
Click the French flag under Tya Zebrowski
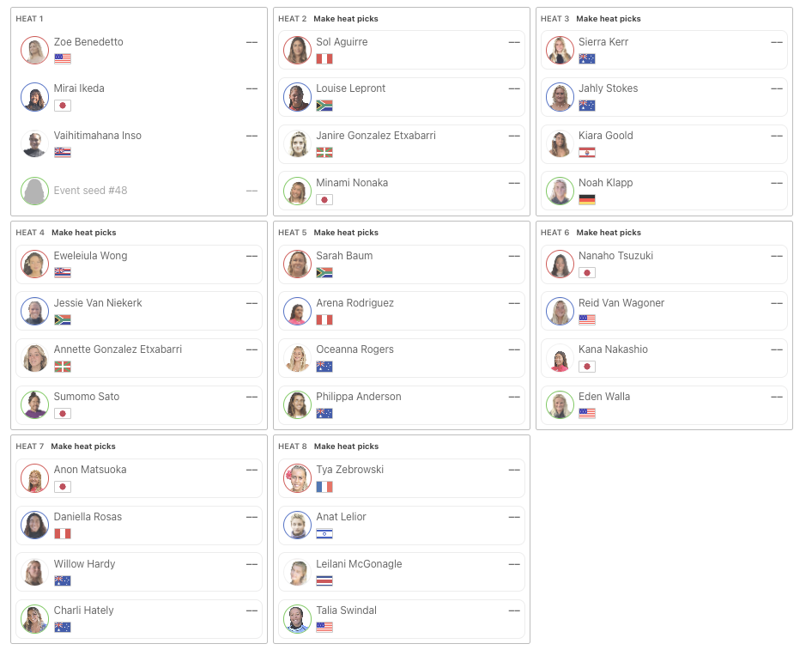click(x=324, y=487)
